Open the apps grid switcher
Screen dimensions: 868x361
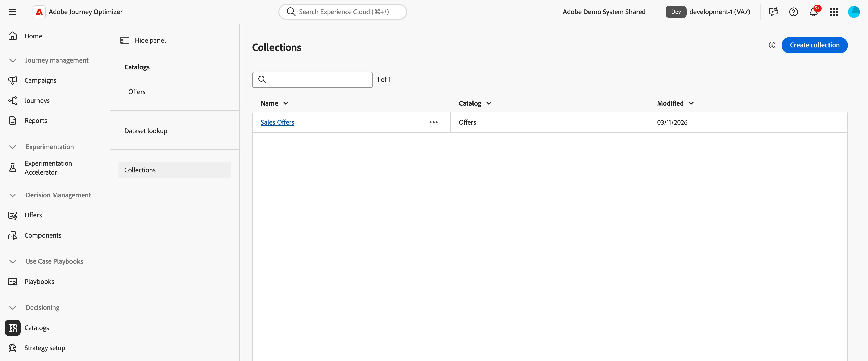coord(834,12)
